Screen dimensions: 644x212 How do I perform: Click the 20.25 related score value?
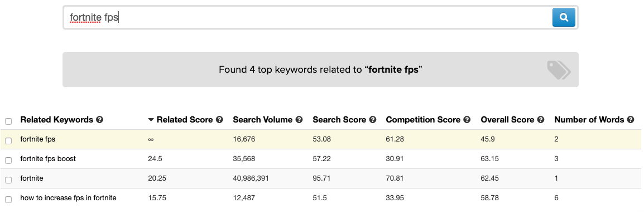(157, 178)
